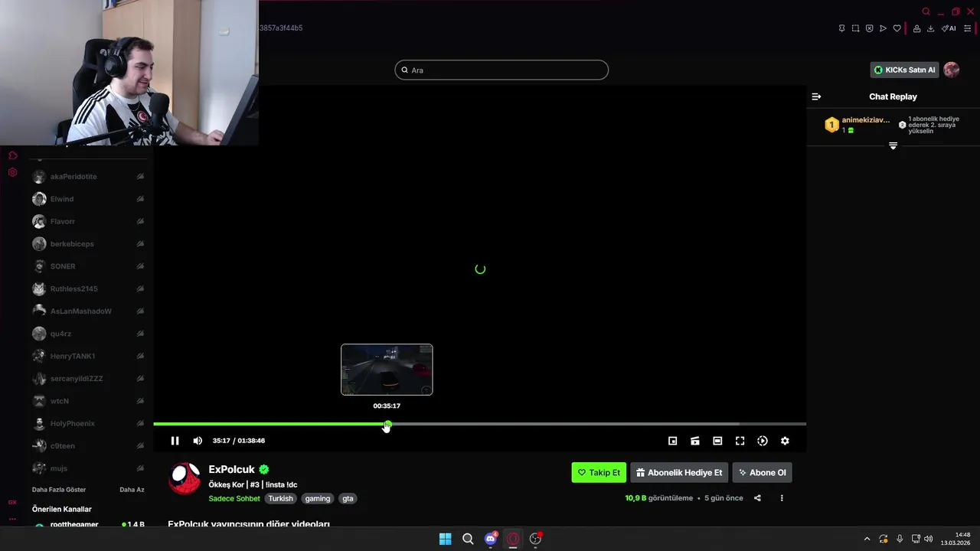
Task: Open c9teen channel in sidebar
Action: pos(88,446)
